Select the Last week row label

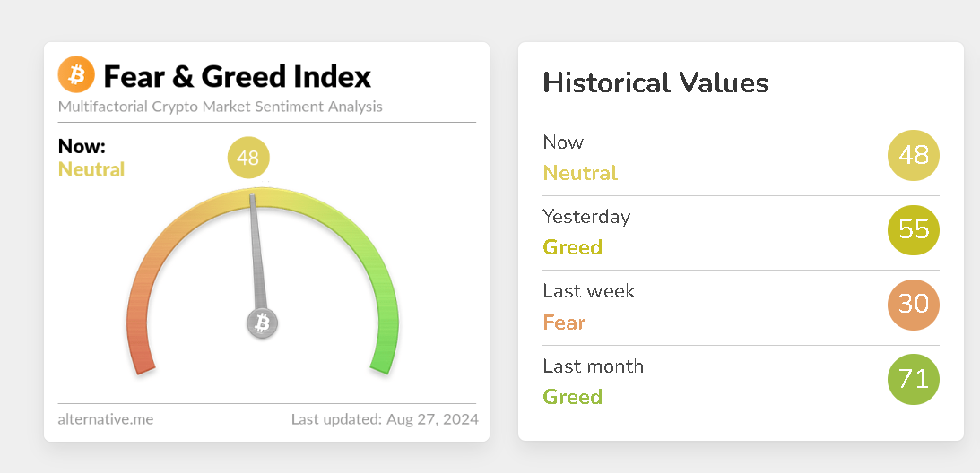pos(588,291)
